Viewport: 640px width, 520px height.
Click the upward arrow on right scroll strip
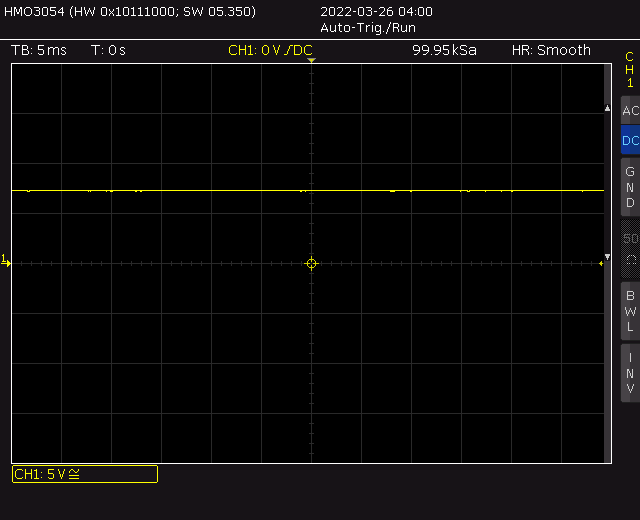coord(608,107)
